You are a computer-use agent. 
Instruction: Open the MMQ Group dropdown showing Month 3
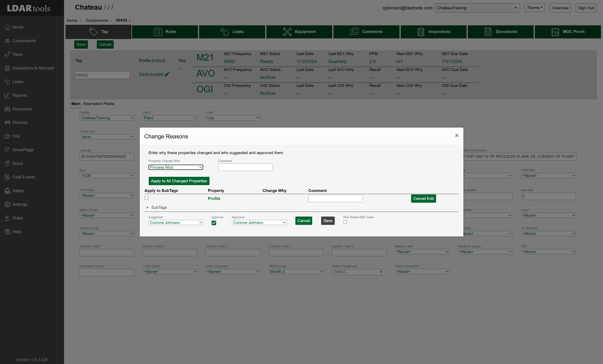click(296, 272)
